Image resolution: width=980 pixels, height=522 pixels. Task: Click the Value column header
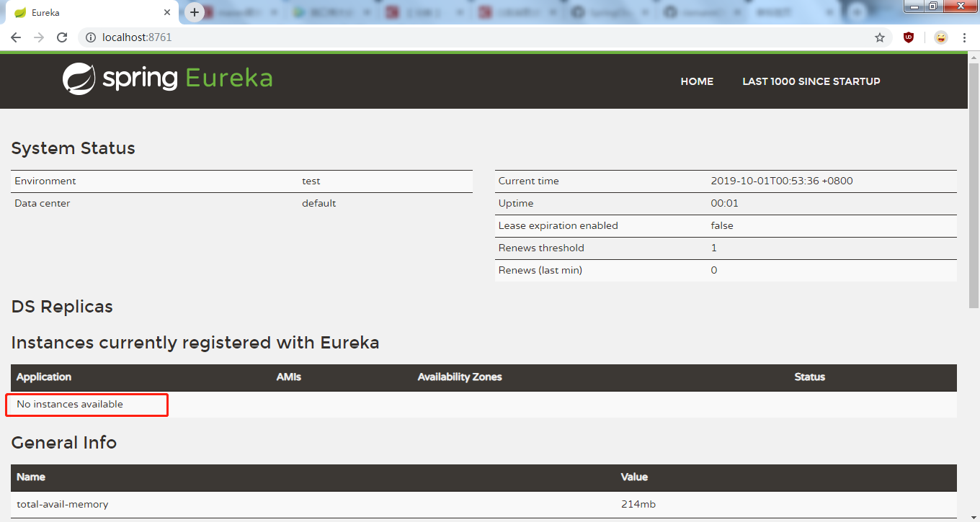(634, 477)
